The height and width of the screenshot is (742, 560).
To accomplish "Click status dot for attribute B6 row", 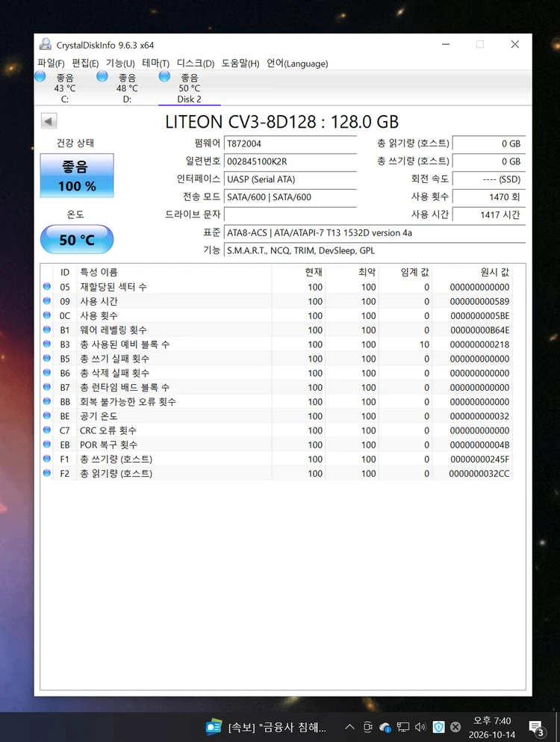I will click(x=47, y=372).
